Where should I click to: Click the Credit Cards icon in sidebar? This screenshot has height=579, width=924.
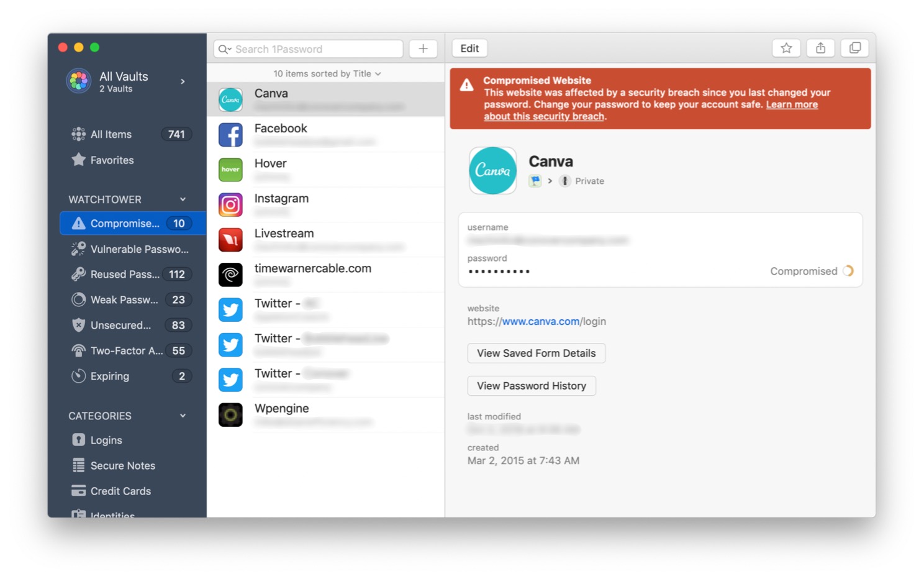point(78,491)
